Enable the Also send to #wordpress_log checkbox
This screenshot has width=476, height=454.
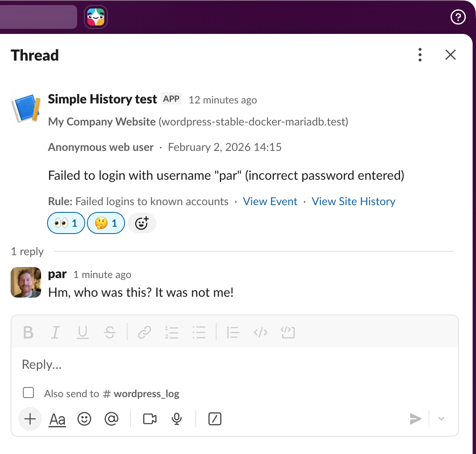click(x=28, y=393)
